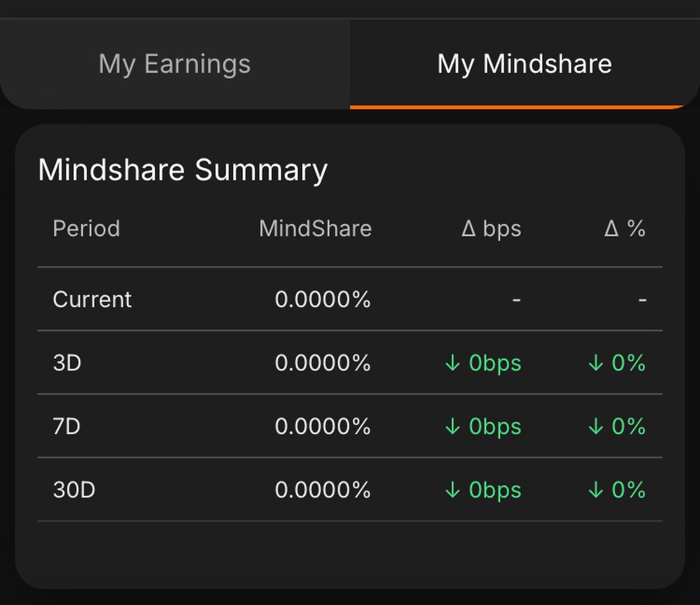Click the Current mindshare value 0.0000%
The image size is (700, 605).
click(x=322, y=300)
